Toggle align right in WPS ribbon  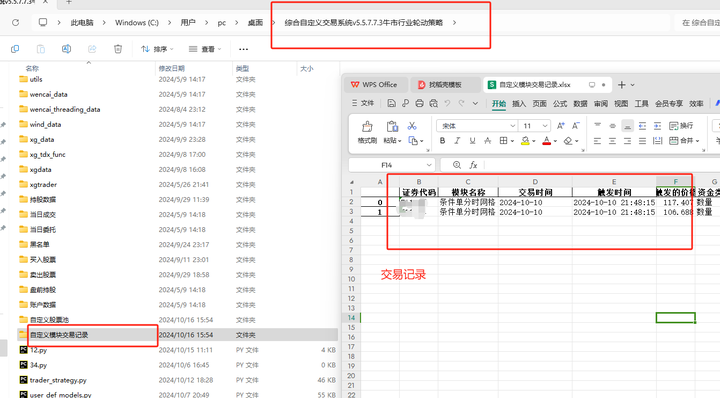pos(627,141)
